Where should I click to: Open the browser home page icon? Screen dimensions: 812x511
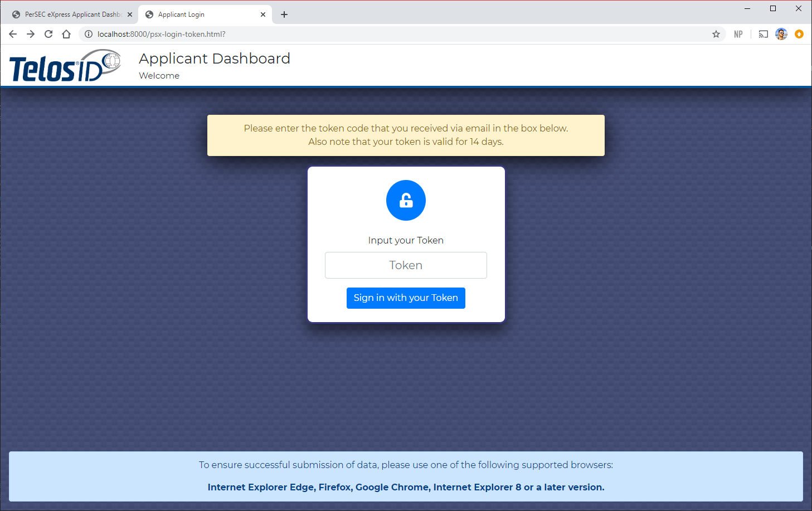[x=66, y=34]
